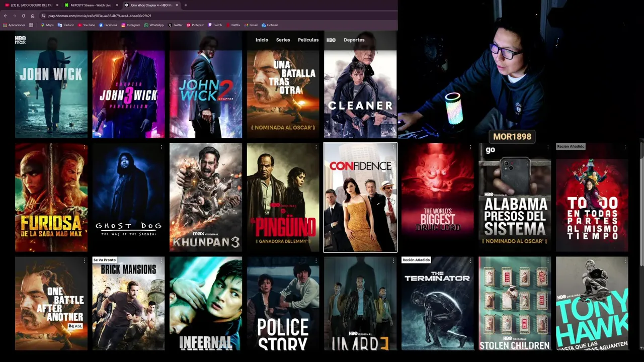Screen dimensions: 644x362
Task: Open Alabama Presos del Sistema poster
Action: (515, 197)
